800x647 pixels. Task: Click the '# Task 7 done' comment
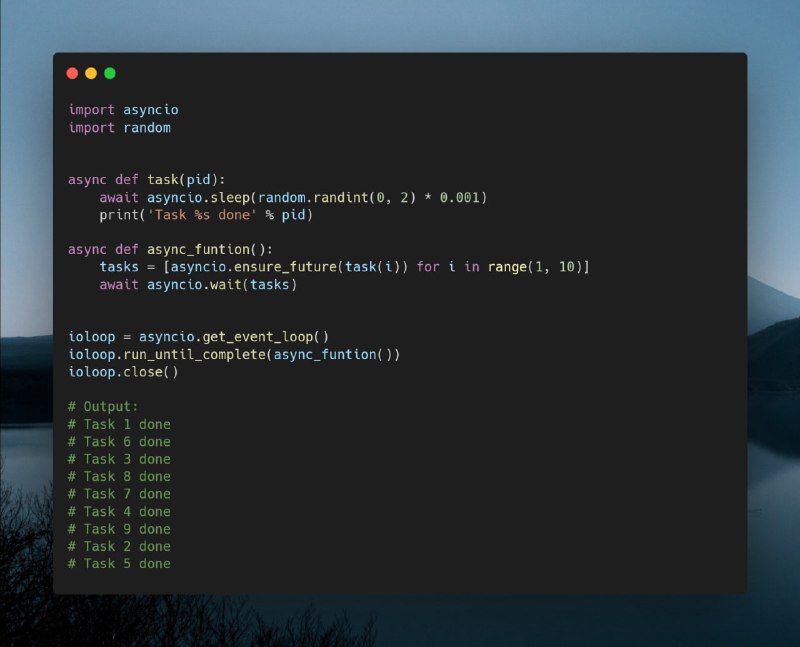pyautogui.click(x=119, y=493)
